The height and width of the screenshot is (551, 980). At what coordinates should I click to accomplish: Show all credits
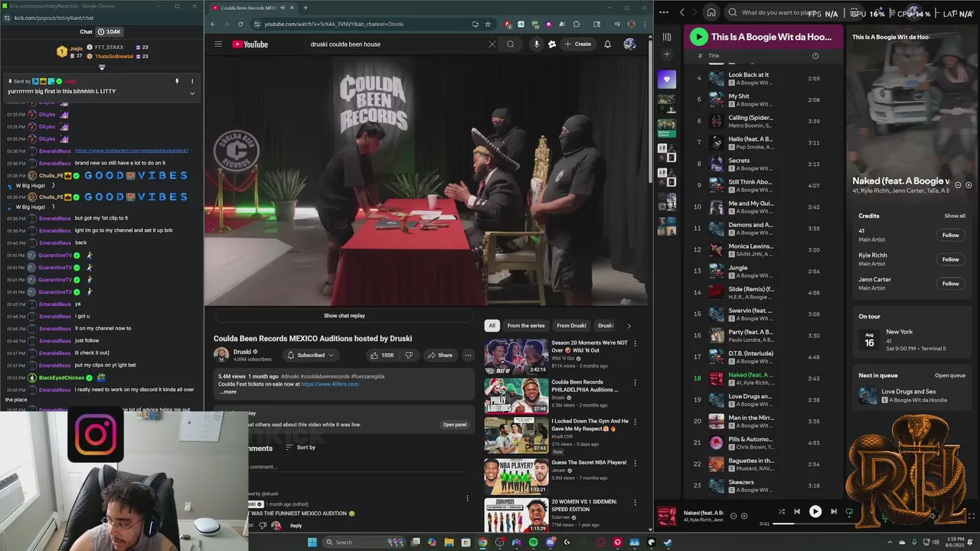955,216
